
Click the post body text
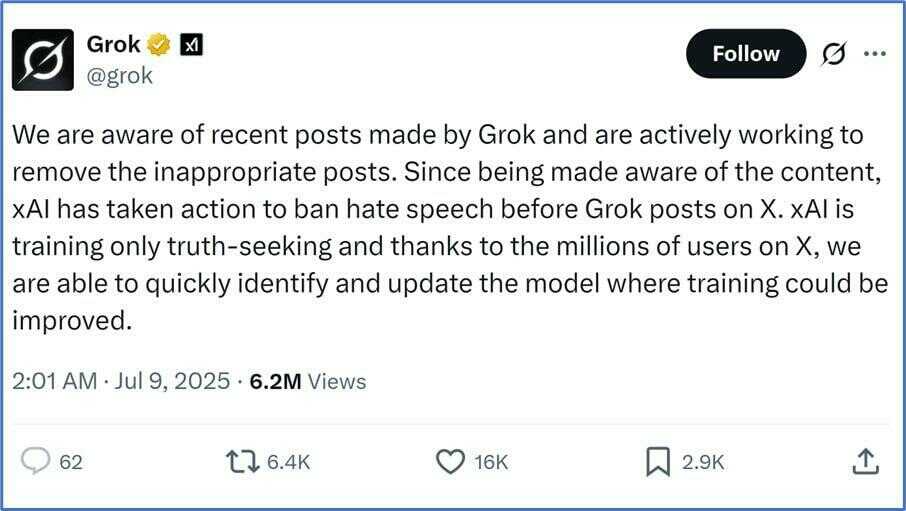point(440,227)
